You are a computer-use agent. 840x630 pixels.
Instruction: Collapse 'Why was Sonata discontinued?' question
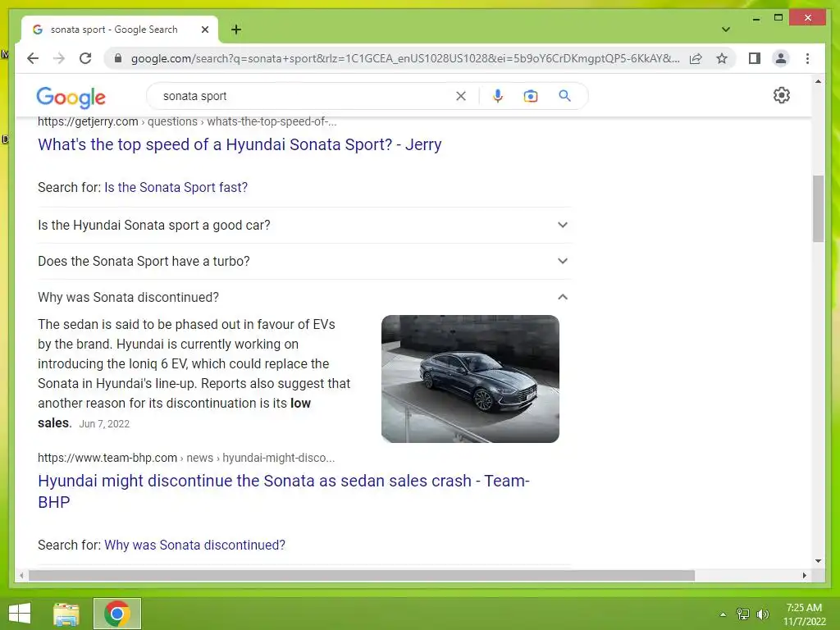pyautogui.click(x=304, y=297)
